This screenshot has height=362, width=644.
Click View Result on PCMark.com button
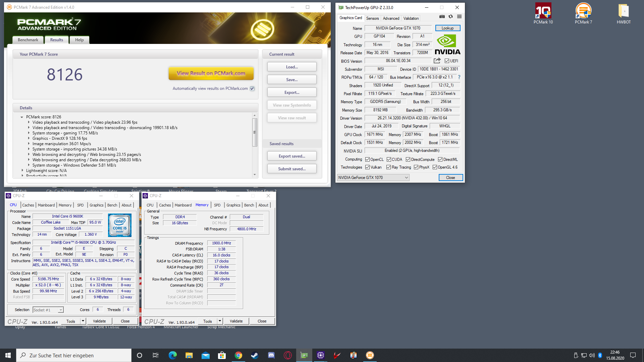click(211, 73)
